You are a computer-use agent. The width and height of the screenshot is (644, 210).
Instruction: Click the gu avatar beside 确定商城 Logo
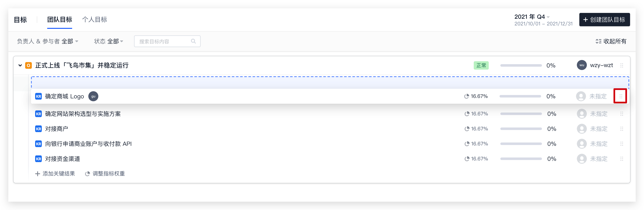click(x=93, y=96)
